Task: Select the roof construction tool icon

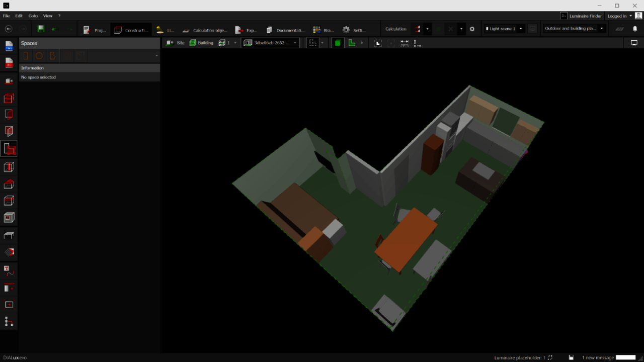Action: (9, 184)
